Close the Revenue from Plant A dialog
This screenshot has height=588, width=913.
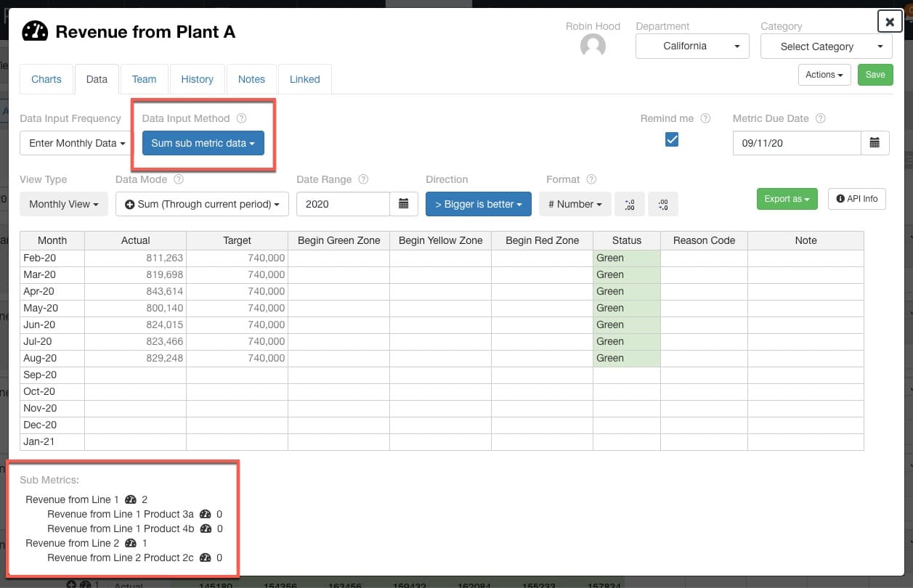[x=890, y=22]
